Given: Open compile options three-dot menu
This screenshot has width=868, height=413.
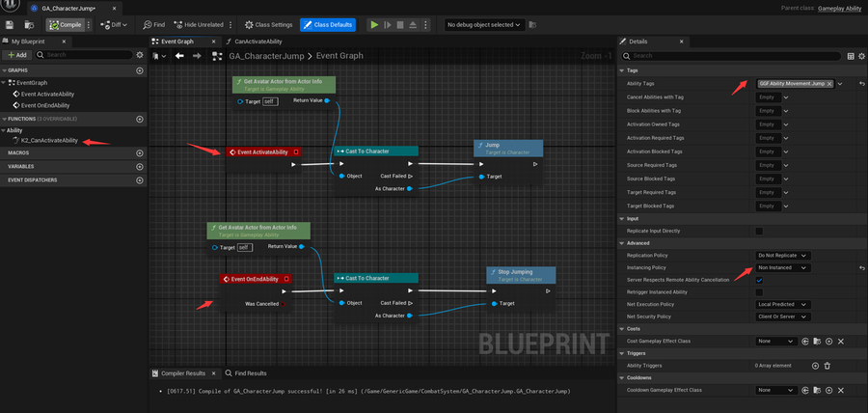Looking at the screenshot, I should pos(89,25).
